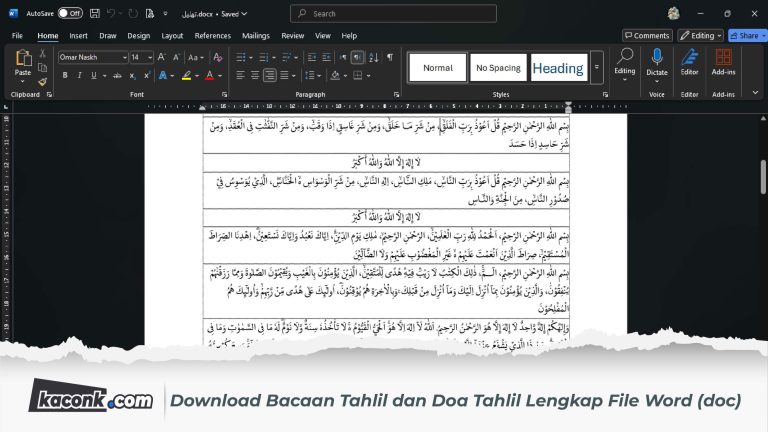Apply strikethrough formatting

(x=117, y=75)
